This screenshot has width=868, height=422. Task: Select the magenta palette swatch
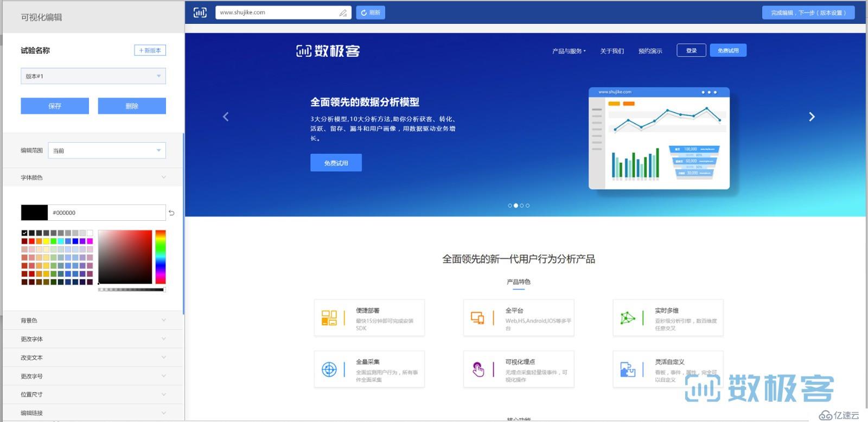point(90,241)
